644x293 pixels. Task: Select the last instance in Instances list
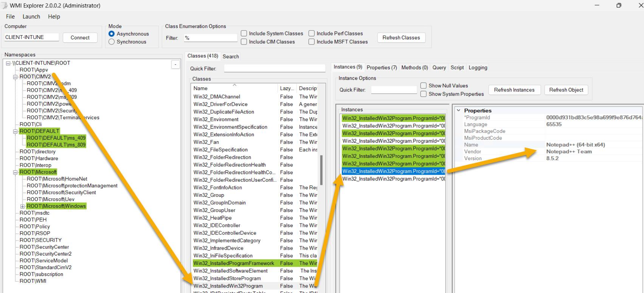click(393, 179)
